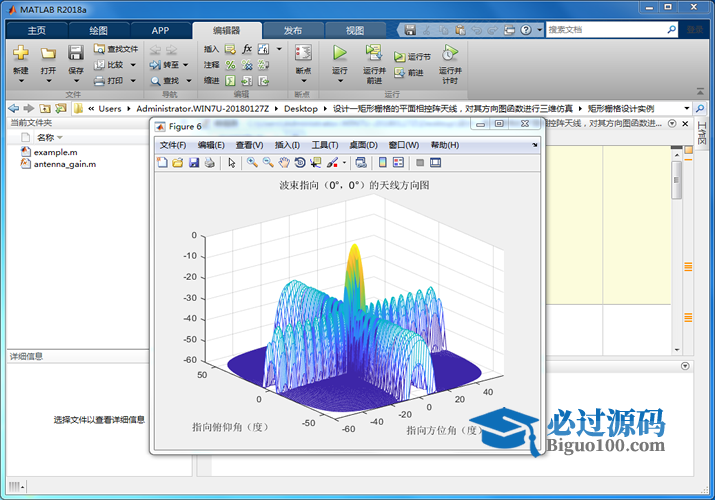Viewport: 715px width, 500px height.
Task: Select the Zoom In tool in Figure 6
Action: pos(253,163)
